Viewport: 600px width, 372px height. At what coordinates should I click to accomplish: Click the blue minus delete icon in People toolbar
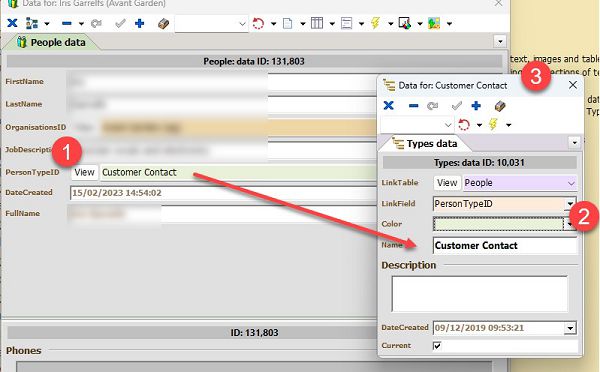point(67,24)
